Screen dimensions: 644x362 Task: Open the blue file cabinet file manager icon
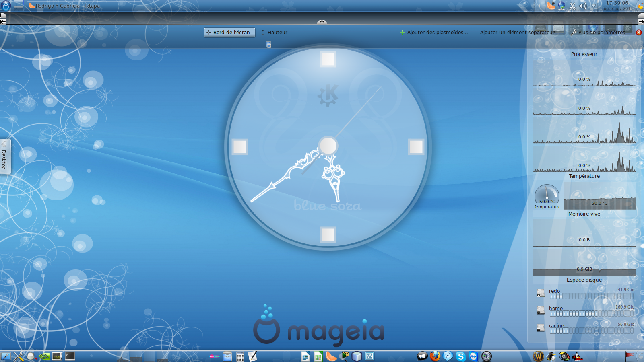[x=227, y=356]
